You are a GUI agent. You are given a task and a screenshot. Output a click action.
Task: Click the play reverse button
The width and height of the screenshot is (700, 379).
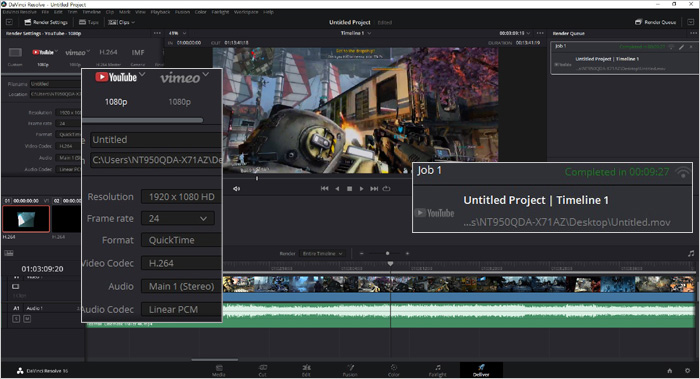(337, 188)
